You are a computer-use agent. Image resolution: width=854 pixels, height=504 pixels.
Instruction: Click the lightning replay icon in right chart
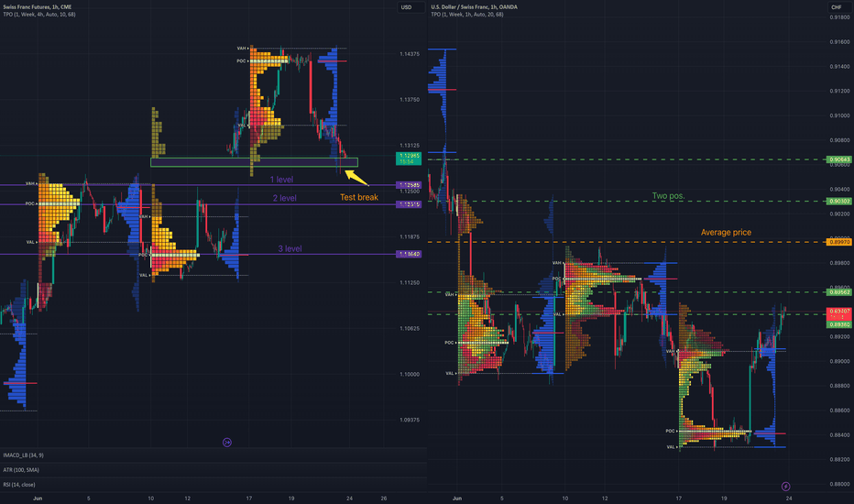click(x=785, y=486)
